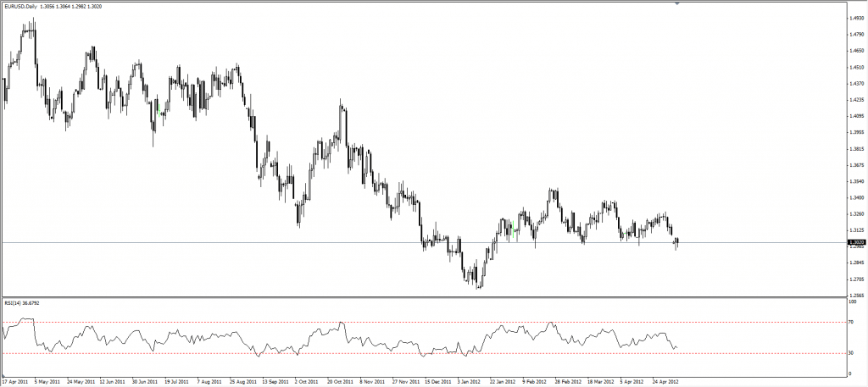
Task: Click the 19 Jul 2011 date label
Action: 178,381
